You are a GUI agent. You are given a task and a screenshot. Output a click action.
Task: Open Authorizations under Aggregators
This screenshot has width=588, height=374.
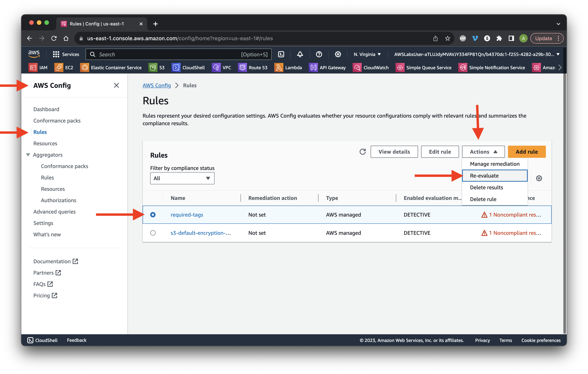pos(58,200)
